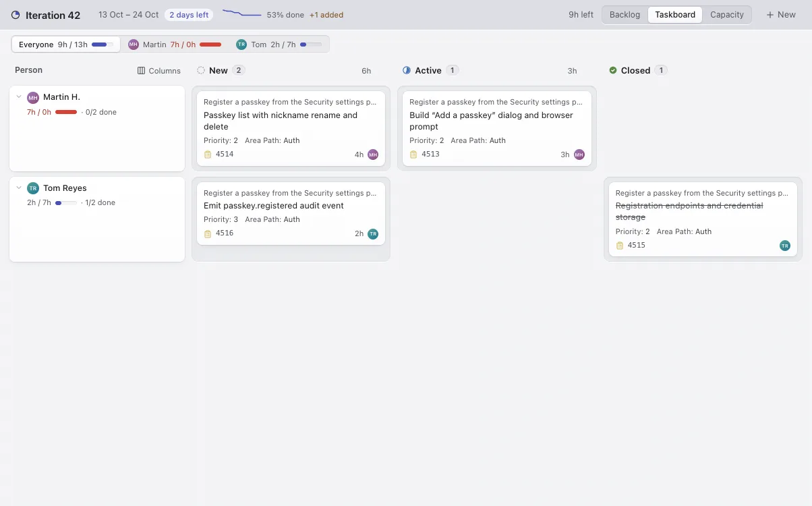The image size is (812, 506).
Task: Click the Iteration 42 progress pie icon
Action: (16, 15)
